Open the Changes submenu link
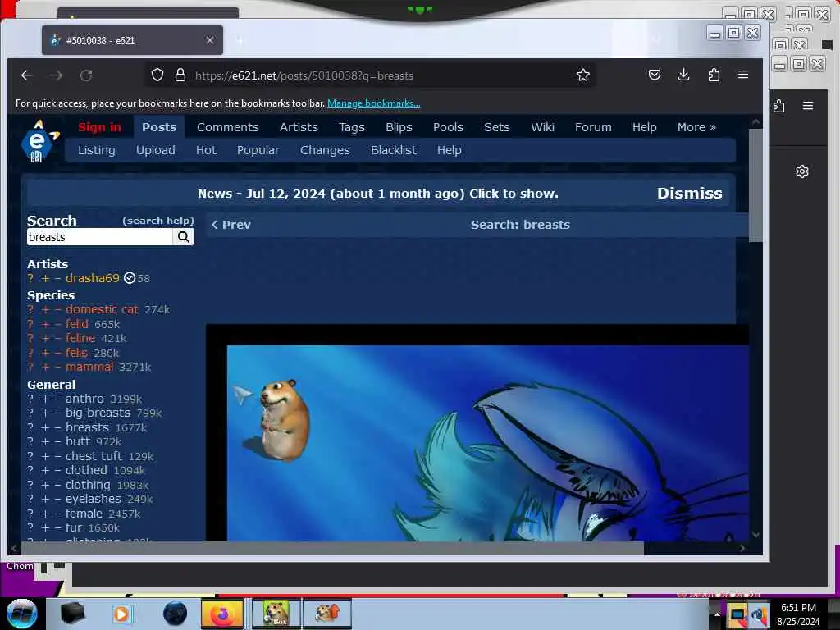The height and width of the screenshot is (630, 840). pos(325,150)
